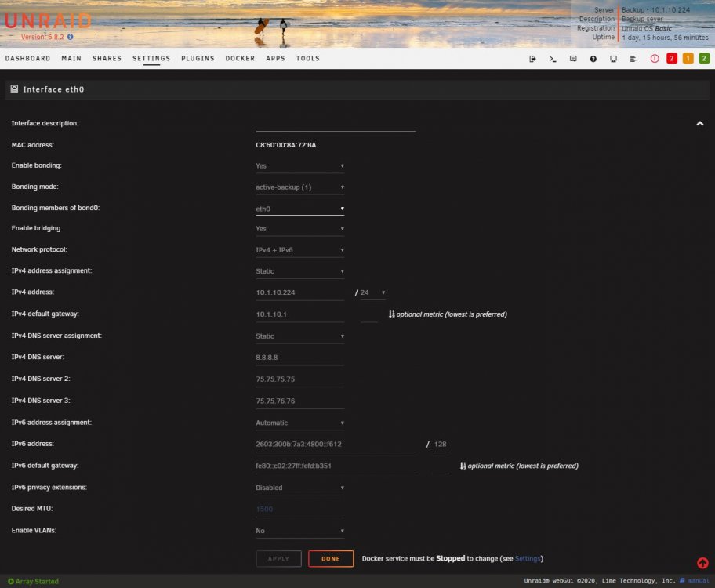Open the Plugins tab
715x588 pixels.
coord(198,58)
